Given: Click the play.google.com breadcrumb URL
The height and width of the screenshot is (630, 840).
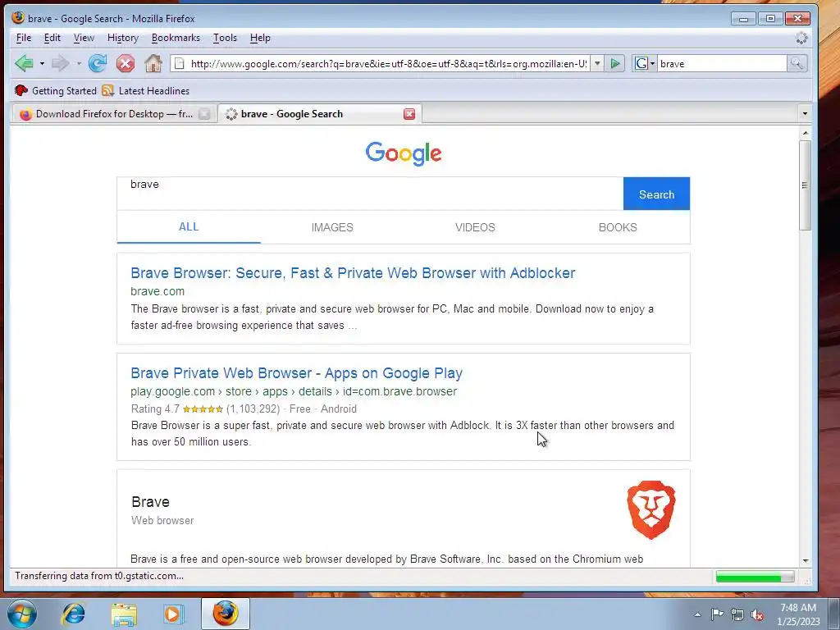Looking at the screenshot, I should click(294, 391).
